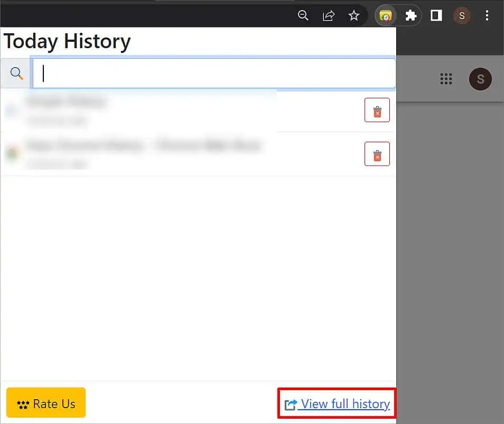The image size is (504, 424).
Task: Open the Google apps grid launcher
Action: 446,79
